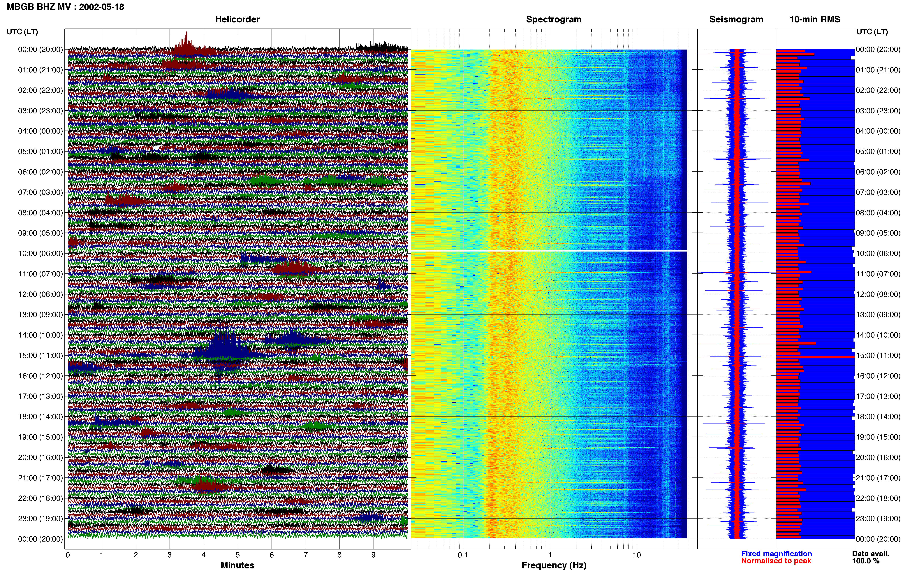Select the 'Minutes' axis label
The height and width of the screenshot is (578, 924).
tap(237, 565)
